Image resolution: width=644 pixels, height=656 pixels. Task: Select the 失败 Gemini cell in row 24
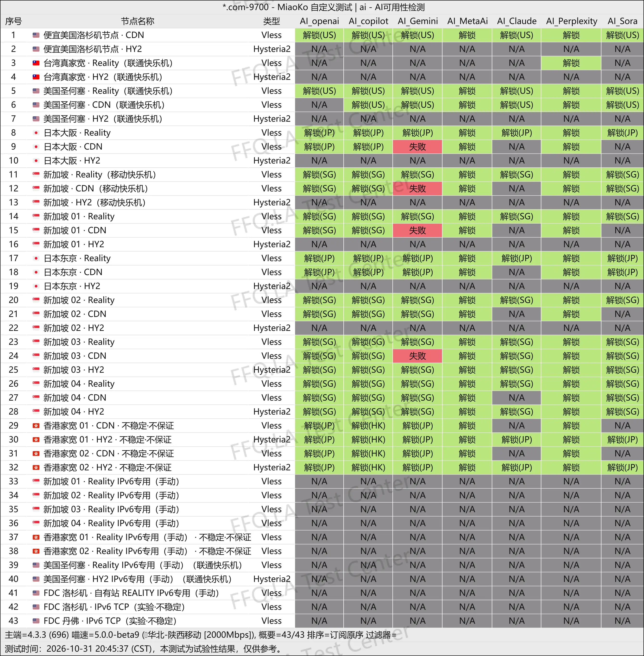[x=417, y=356]
